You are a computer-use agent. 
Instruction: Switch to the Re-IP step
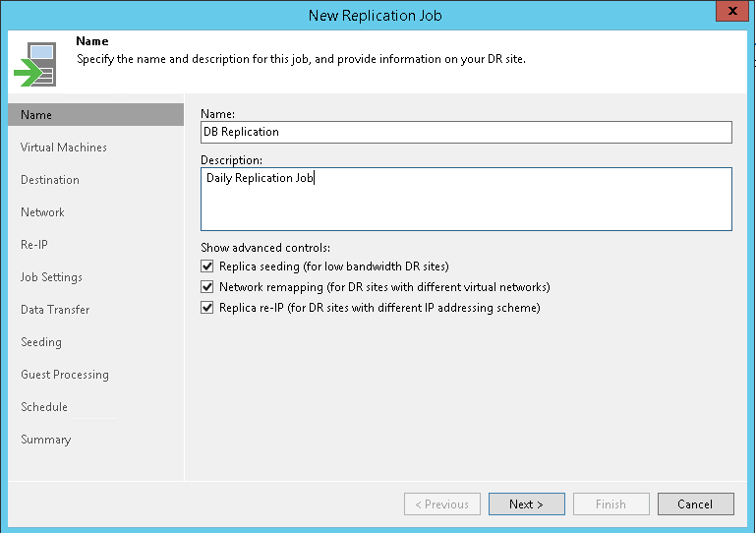[34, 245]
